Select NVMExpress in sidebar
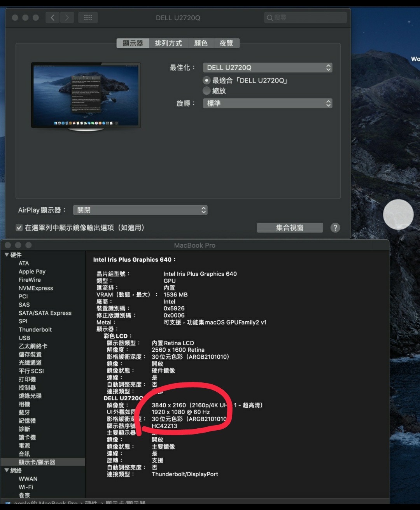Screen dimensions: 420x510 coord(36,288)
